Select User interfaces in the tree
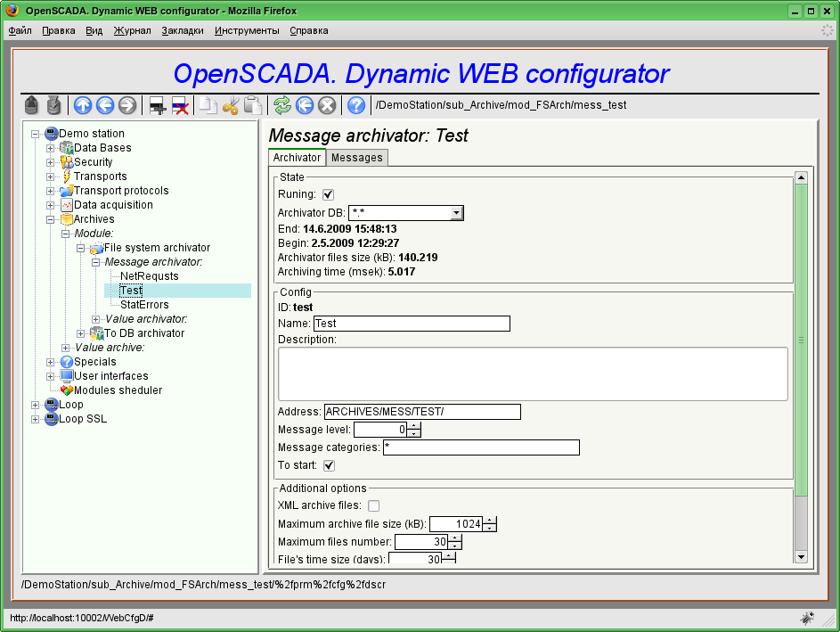The width and height of the screenshot is (840, 632). pos(110,376)
